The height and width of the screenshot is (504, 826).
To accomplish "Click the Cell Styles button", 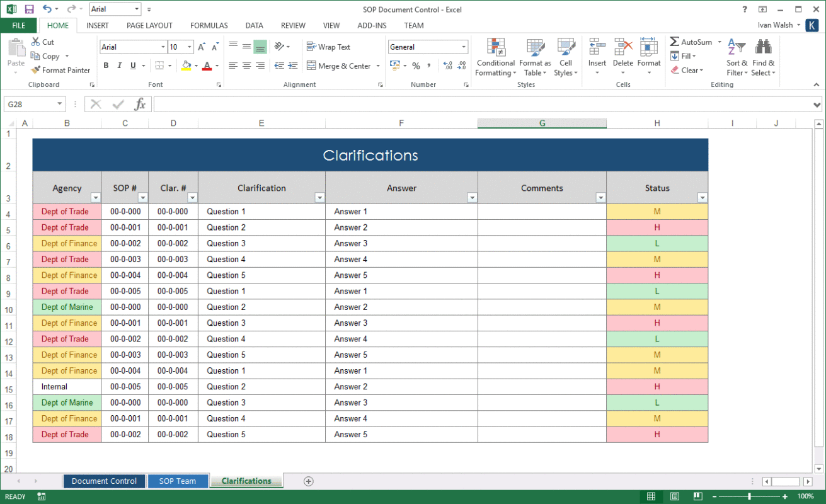I will 565,57.
